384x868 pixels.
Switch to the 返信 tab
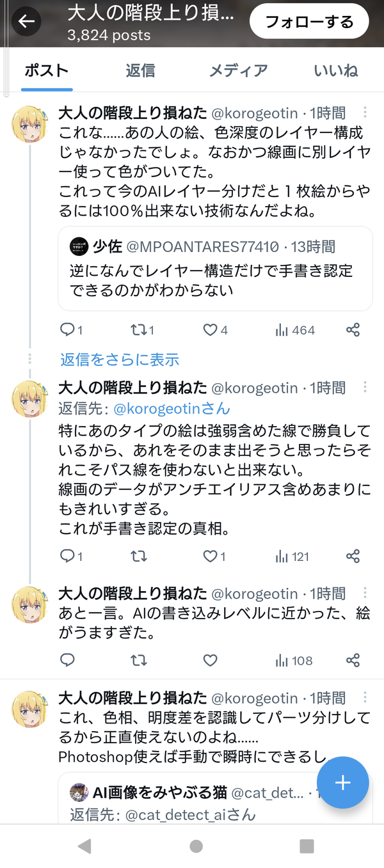click(140, 70)
